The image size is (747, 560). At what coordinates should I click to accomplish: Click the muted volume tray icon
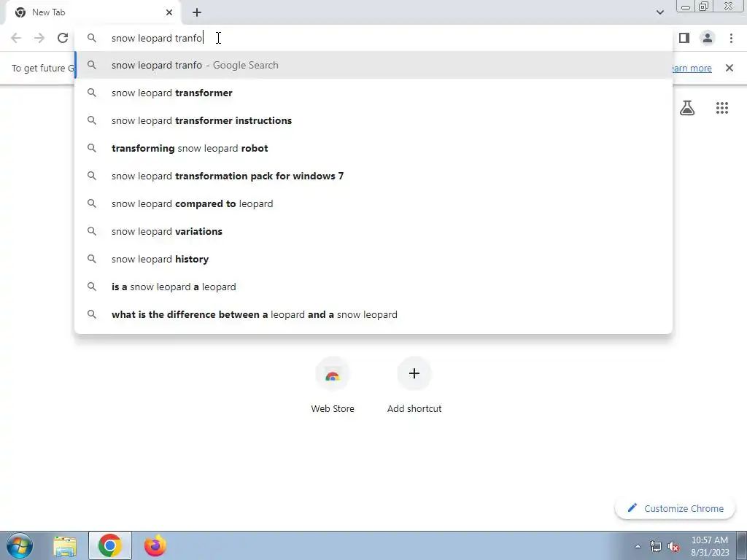tap(673, 546)
